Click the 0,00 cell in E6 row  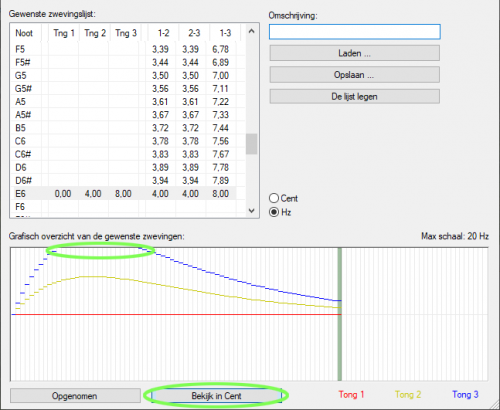click(x=63, y=194)
